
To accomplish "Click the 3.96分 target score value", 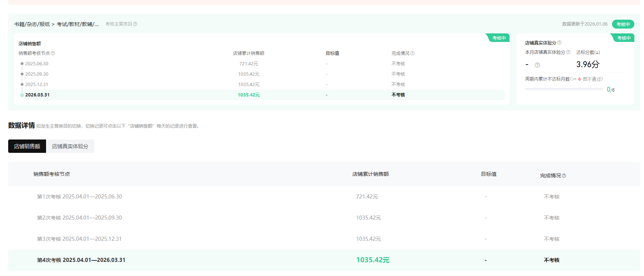I will click(588, 65).
